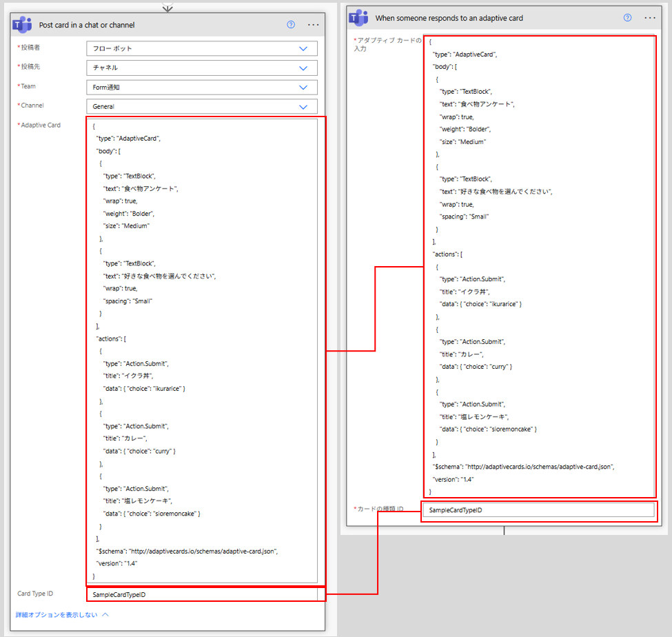
Task: Click "curry" data line in trigger JSON
Action: tap(476, 367)
